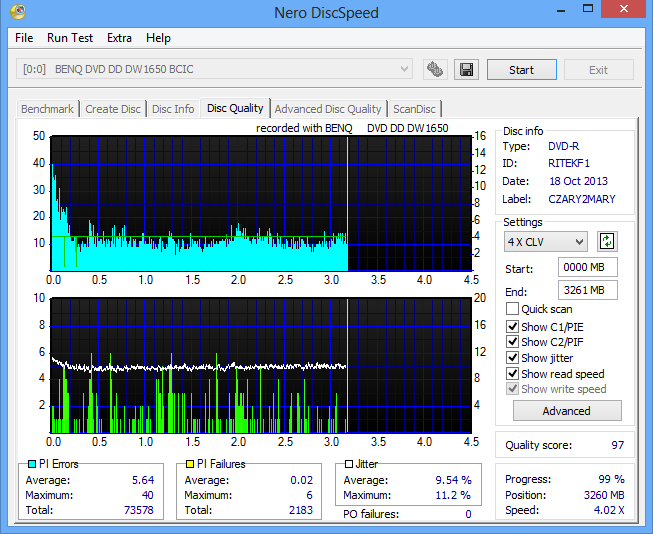This screenshot has height=534, width=653.
Task: Click the Start button
Action: click(x=521, y=70)
